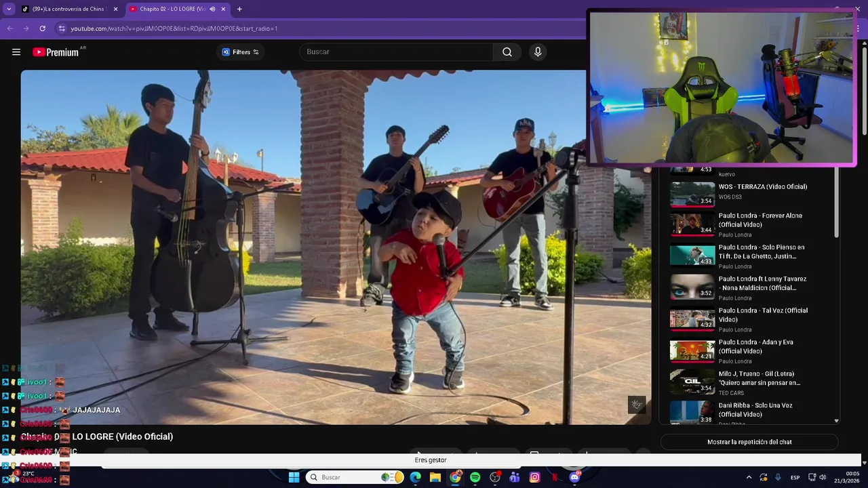Open the tab list dropdown in Chrome
This screenshot has height=488, width=868.
click(x=9, y=9)
